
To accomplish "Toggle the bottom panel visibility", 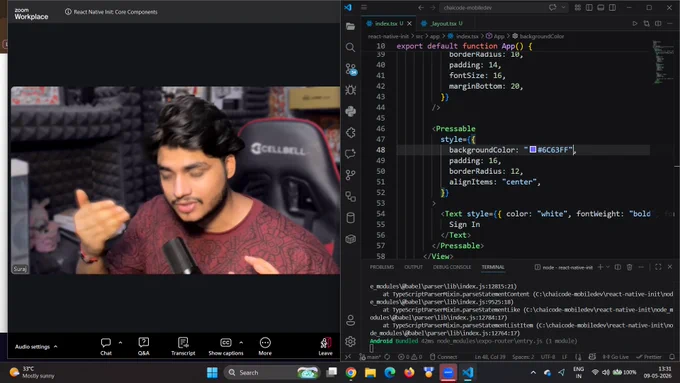I will (x=601, y=7).
